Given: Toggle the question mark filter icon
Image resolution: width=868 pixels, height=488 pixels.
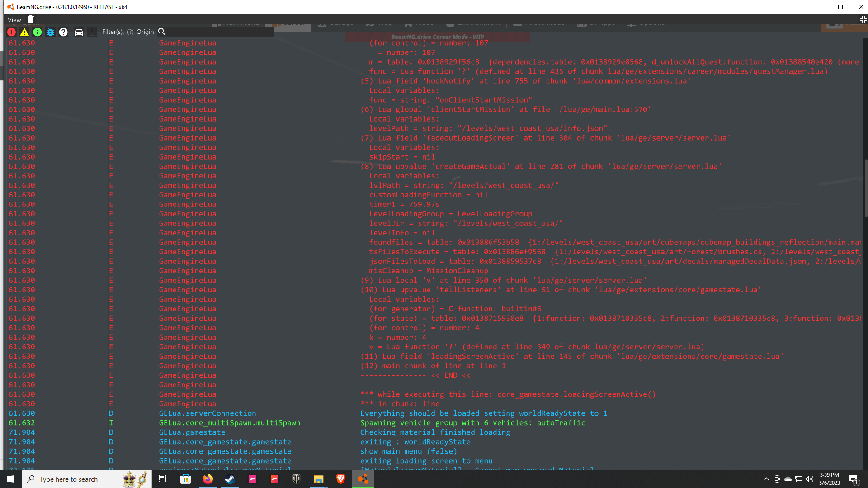Looking at the screenshot, I should 63,32.
